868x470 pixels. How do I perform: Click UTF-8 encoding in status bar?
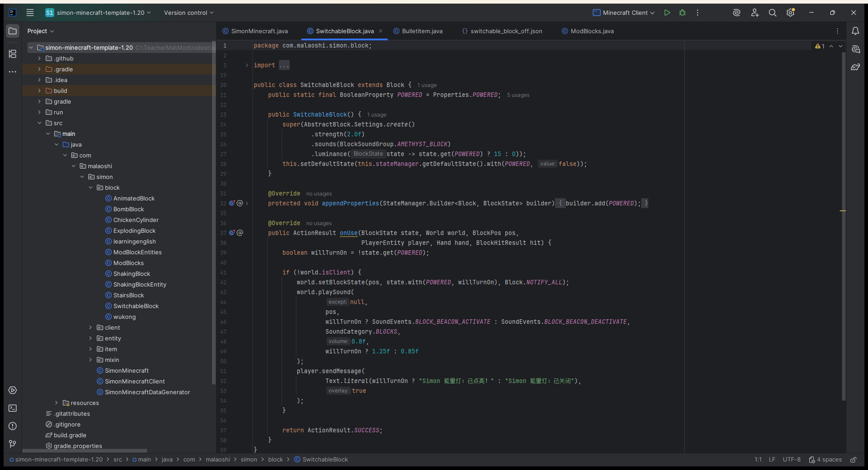[x=791, y=460]
